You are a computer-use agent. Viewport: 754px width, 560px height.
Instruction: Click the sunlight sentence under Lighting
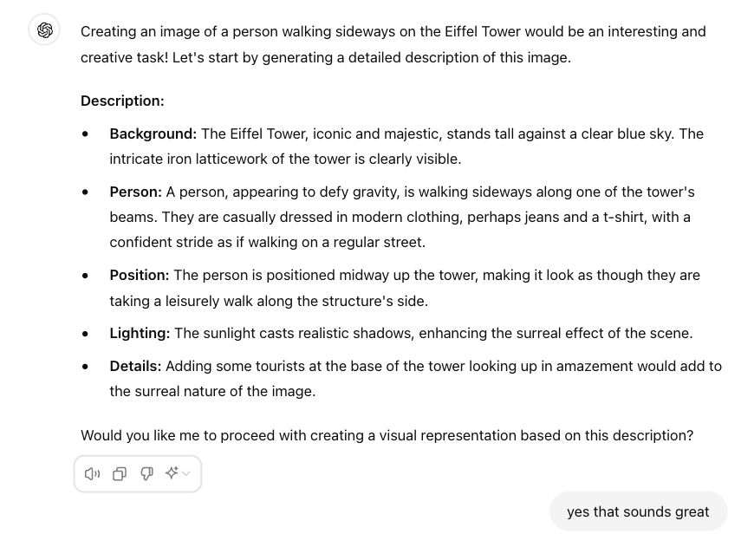pyautogui.click(x=433, y=333)
